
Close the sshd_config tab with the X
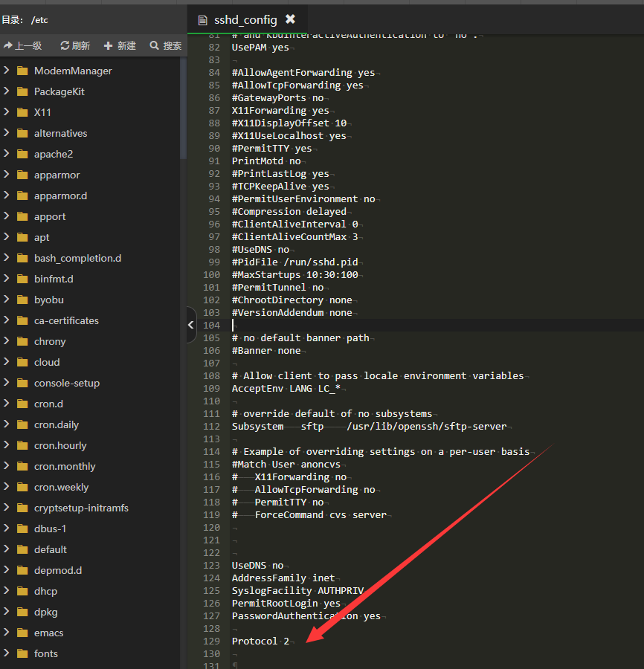point(290,19)
